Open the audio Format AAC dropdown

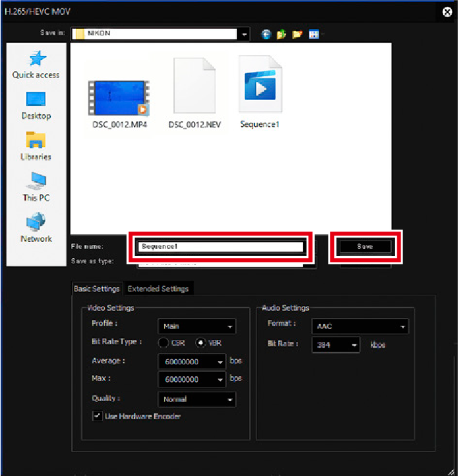(x=359, y=326)
